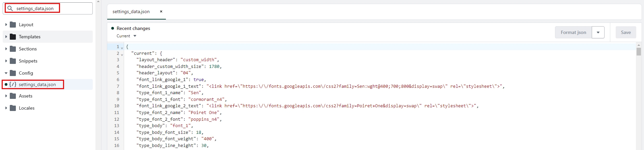
Task: Click the Layout folder icon
Action: (13, 25)
